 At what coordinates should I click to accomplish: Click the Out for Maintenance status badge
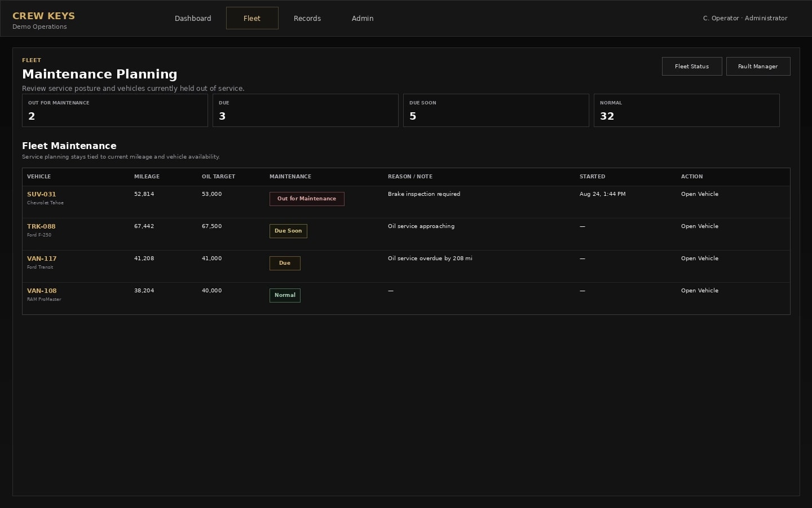pyautogui.click(x=307, y=199)
